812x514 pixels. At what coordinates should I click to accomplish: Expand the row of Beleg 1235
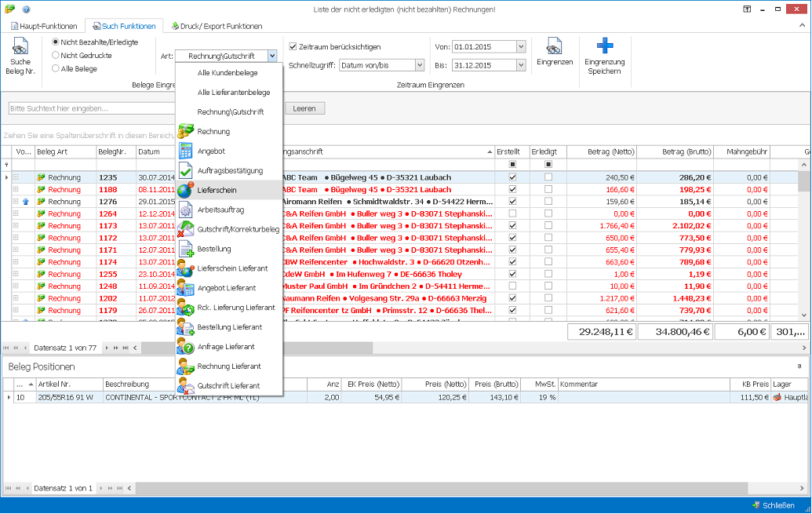(16, 177)
